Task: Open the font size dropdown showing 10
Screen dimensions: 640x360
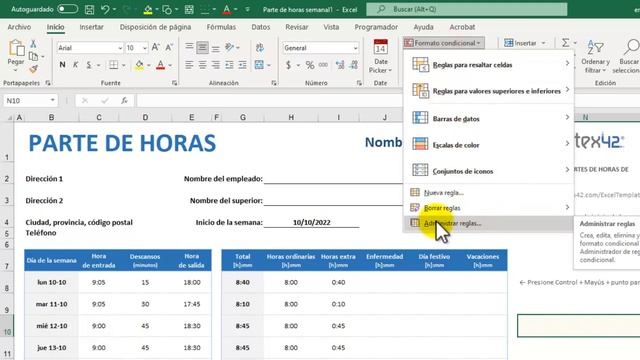Action: tap(144, 48)
